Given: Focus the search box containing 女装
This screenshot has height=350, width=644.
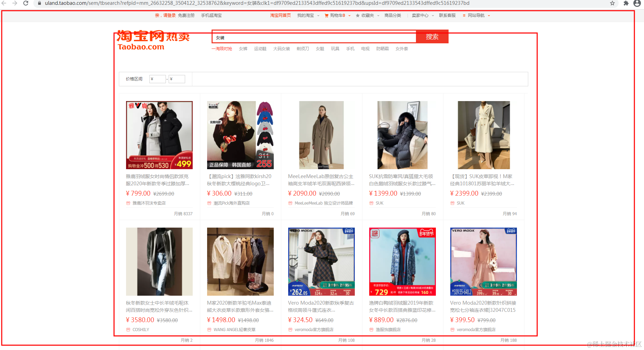Looking at the screenshot, I should [x=314, y=37].
